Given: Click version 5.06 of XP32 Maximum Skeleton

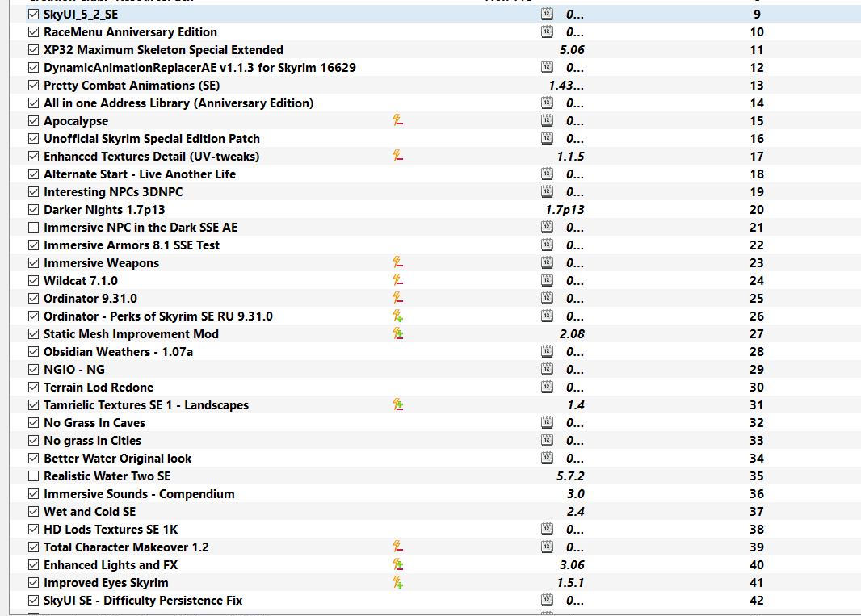Looking at the screenshot, I should [x=572, y=50].
